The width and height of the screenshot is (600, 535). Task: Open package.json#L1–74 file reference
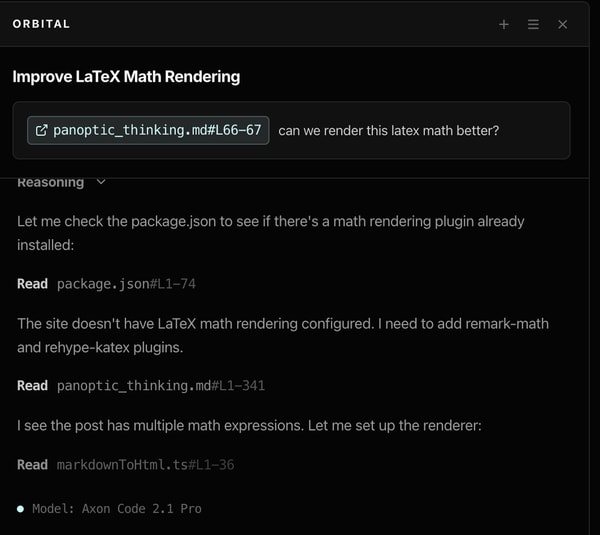[126, 284]
